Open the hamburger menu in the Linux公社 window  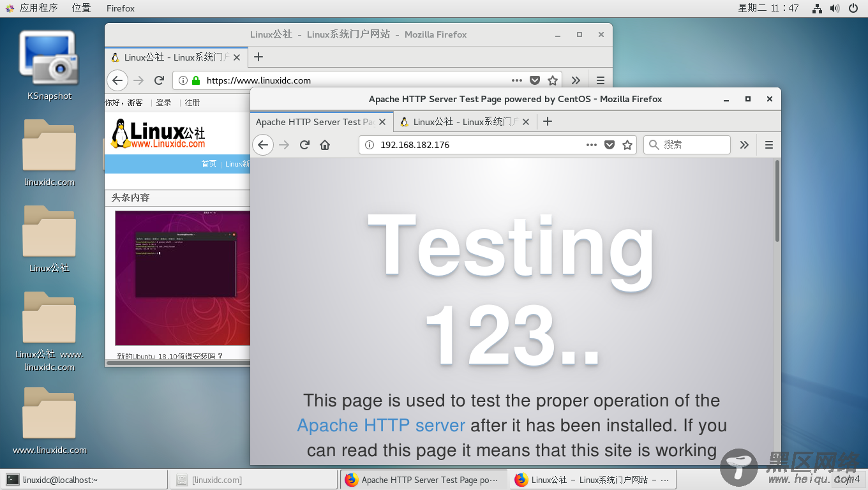pyautogui.click(x=601, y=80)
